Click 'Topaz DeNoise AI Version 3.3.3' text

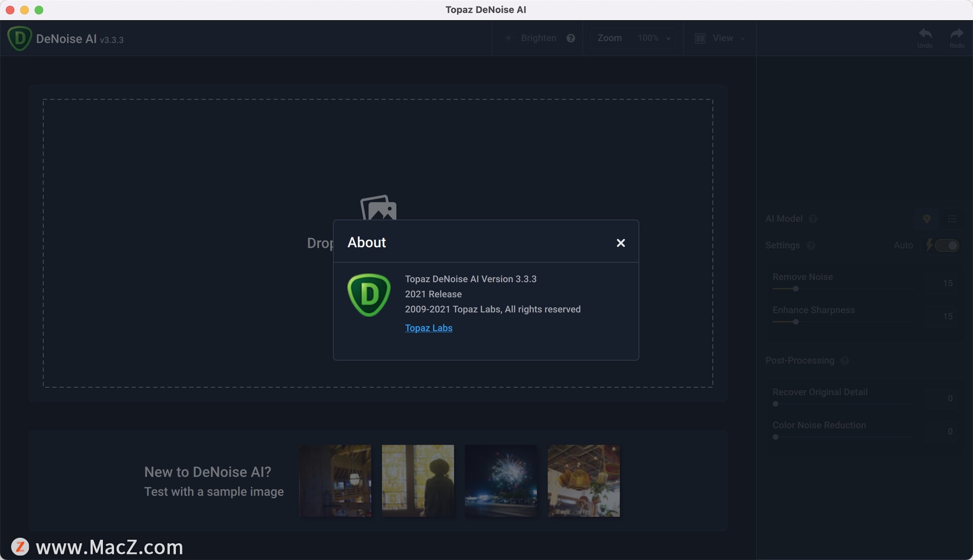470,279
